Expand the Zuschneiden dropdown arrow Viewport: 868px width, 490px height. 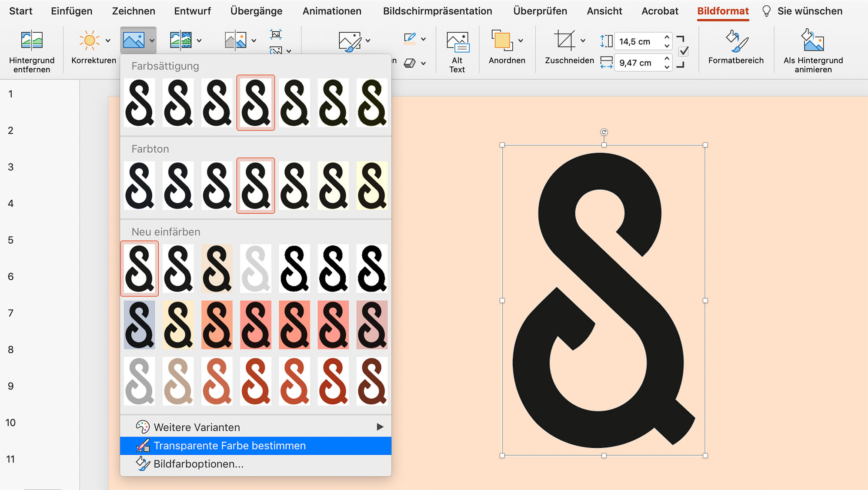(x=583, y=40)
